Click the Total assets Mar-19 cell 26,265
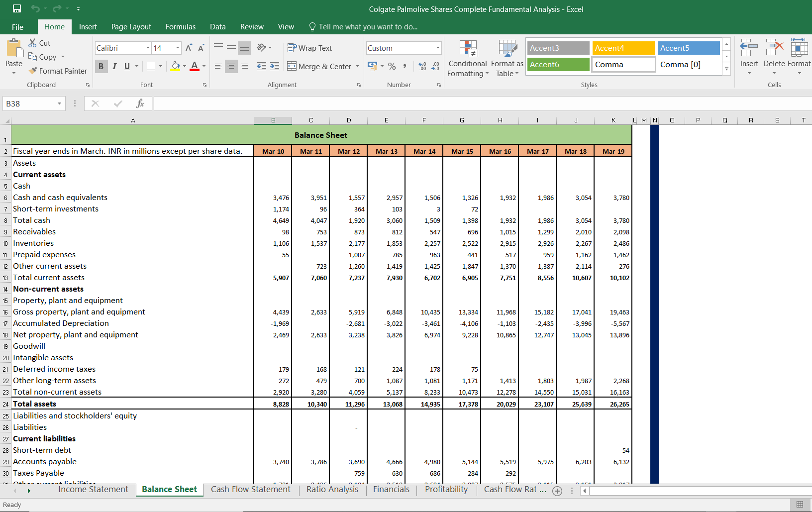The image size is (812, 512). coord(613,404)
